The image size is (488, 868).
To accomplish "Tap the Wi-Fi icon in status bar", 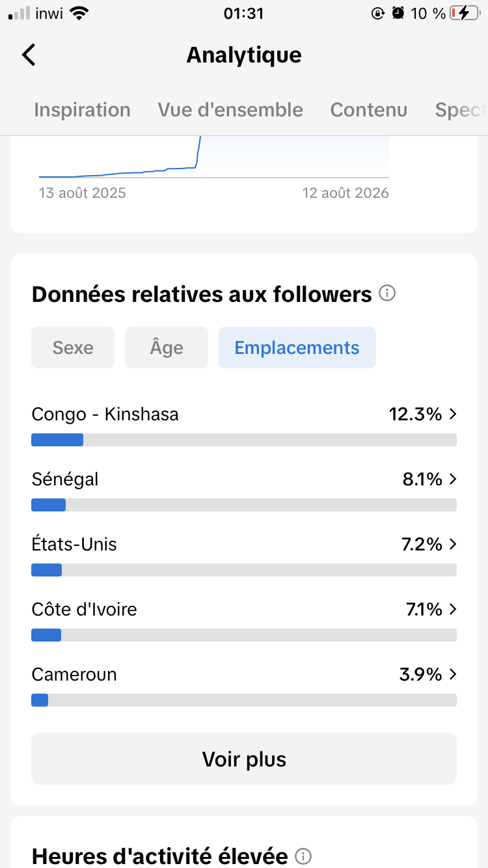I will point(79,13).
